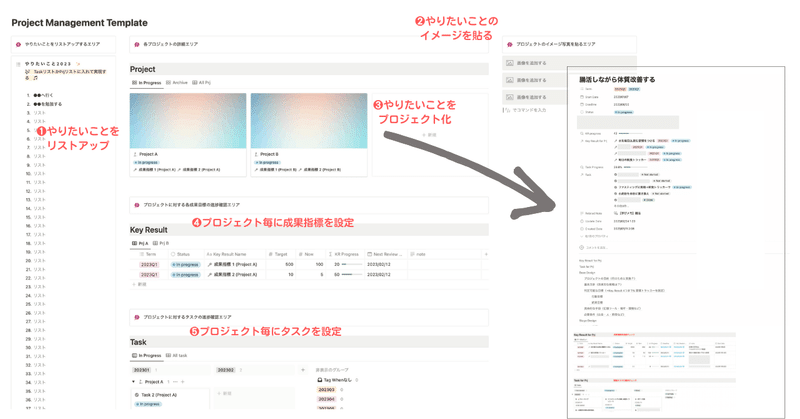Select the In Progress tab under Task

click(x=147, y=356)
